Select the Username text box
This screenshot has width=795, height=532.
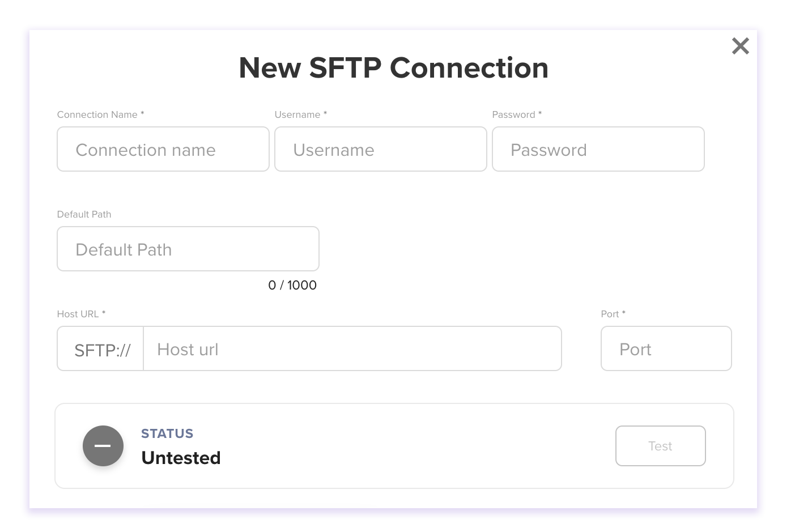click(381, 149)
